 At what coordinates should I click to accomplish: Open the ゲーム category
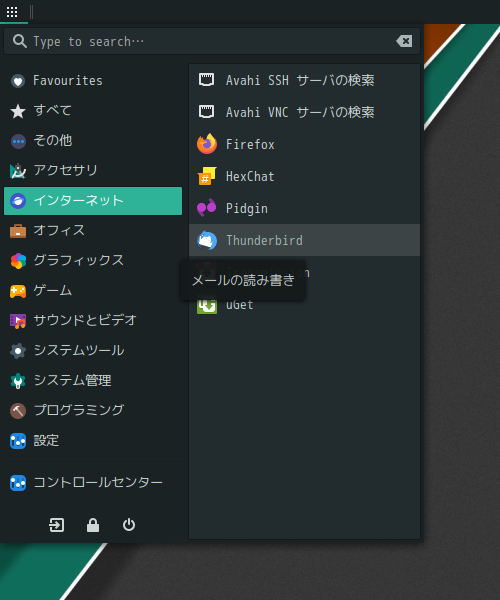pos(93,291)
